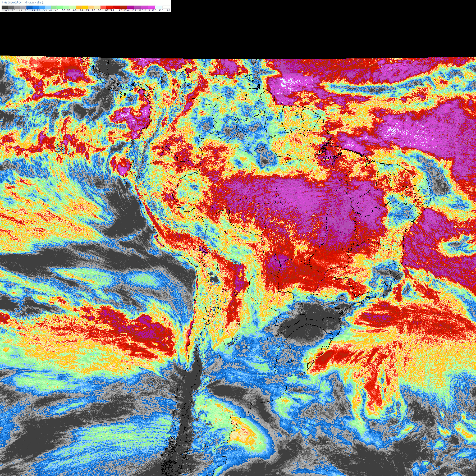Click the '12.5' legend value
The image size is (476, 476).
pyautogui.click(x=161, y=10)
